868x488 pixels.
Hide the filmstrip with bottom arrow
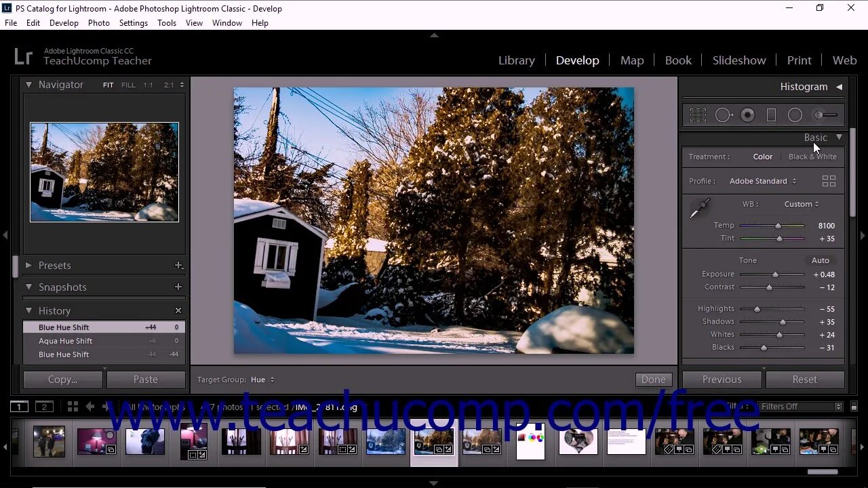click(434, 483)
